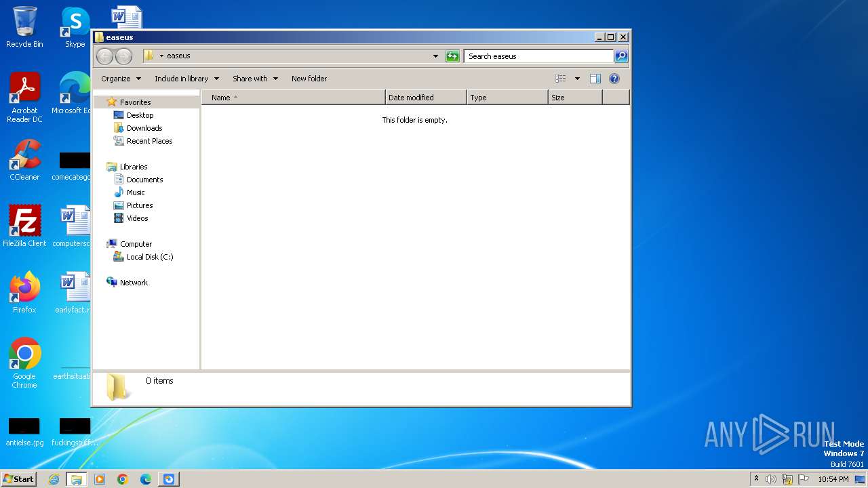
Task: Select antielse.jpg file on desktop
Action: coord(24,432)
